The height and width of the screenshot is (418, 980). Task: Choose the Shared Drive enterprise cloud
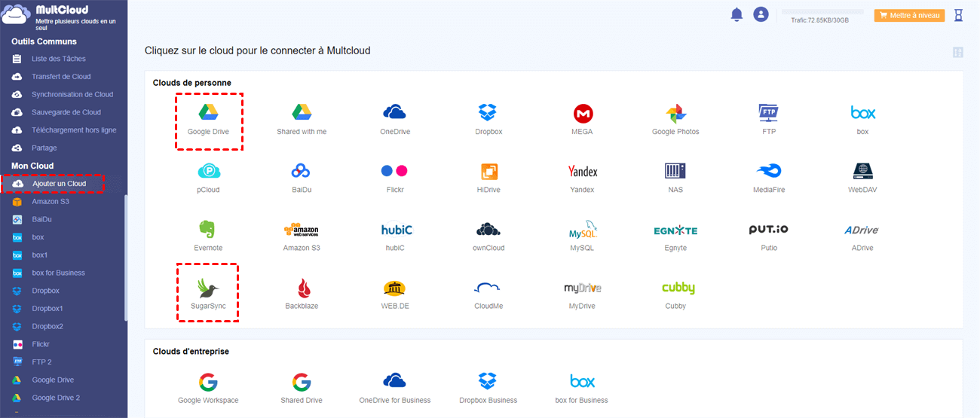click(302, 382)
